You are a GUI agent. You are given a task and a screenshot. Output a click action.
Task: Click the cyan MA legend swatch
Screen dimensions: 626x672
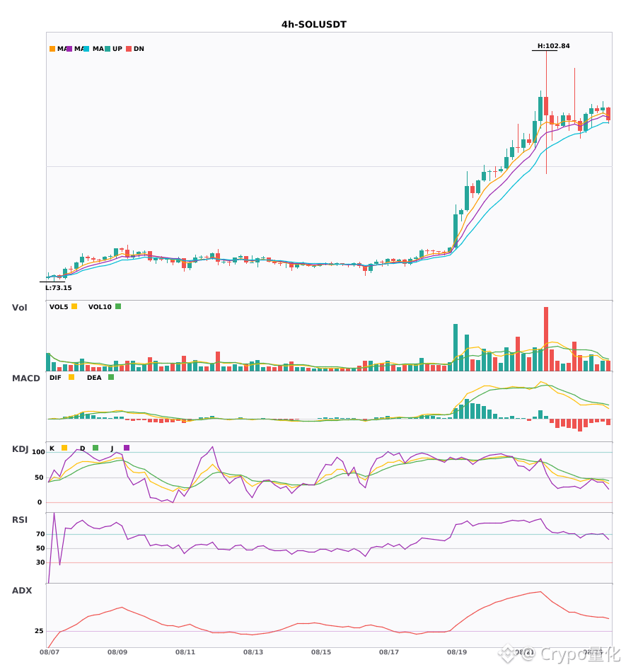click(x=86, y=49)
